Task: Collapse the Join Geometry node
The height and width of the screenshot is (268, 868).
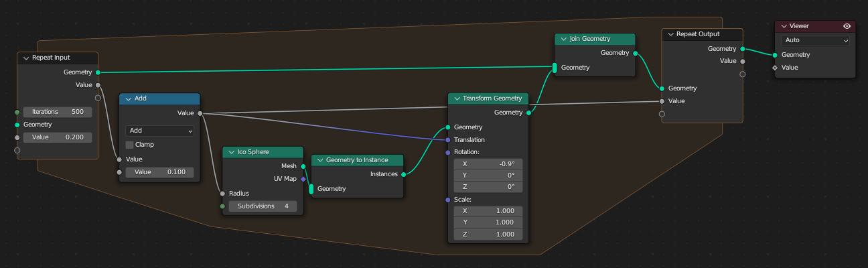Action: [563, 39]
